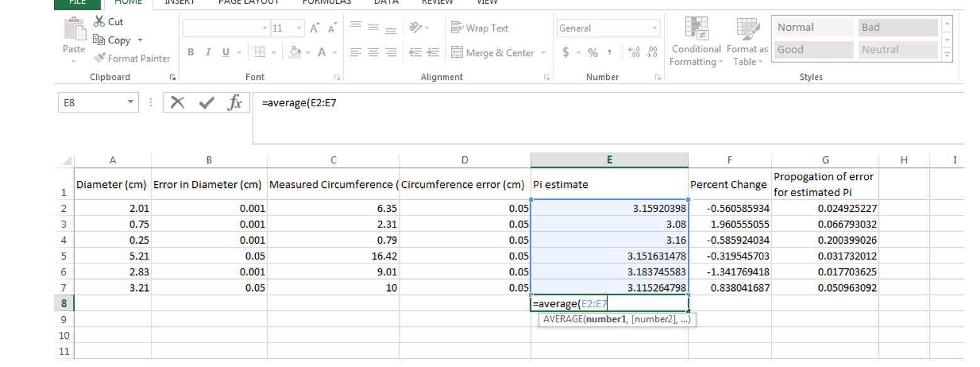The height and width of the screenshot is (367, 980).
Task: Toggle Wrap Text
Action: (480, 28)
